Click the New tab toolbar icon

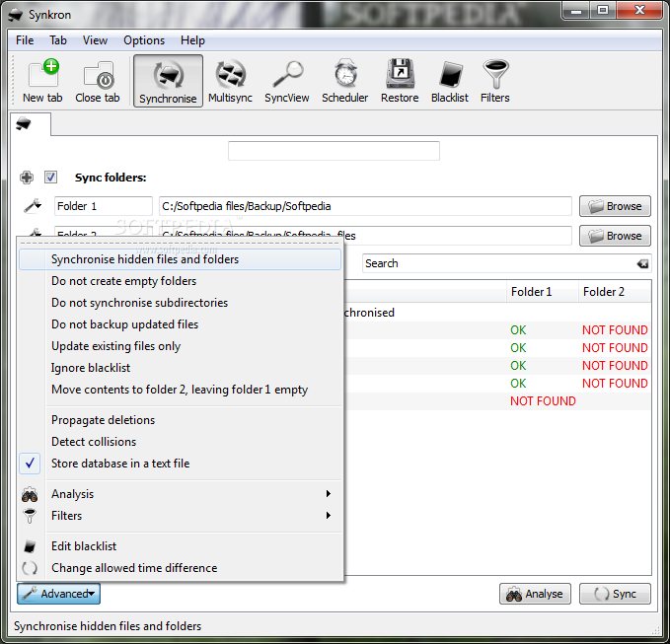point(42,81)
